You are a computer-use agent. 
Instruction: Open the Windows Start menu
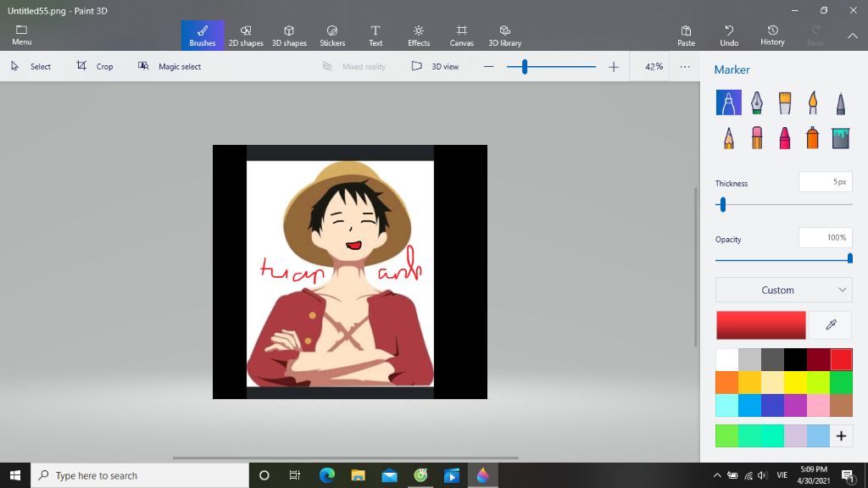[x=15, y=475]
